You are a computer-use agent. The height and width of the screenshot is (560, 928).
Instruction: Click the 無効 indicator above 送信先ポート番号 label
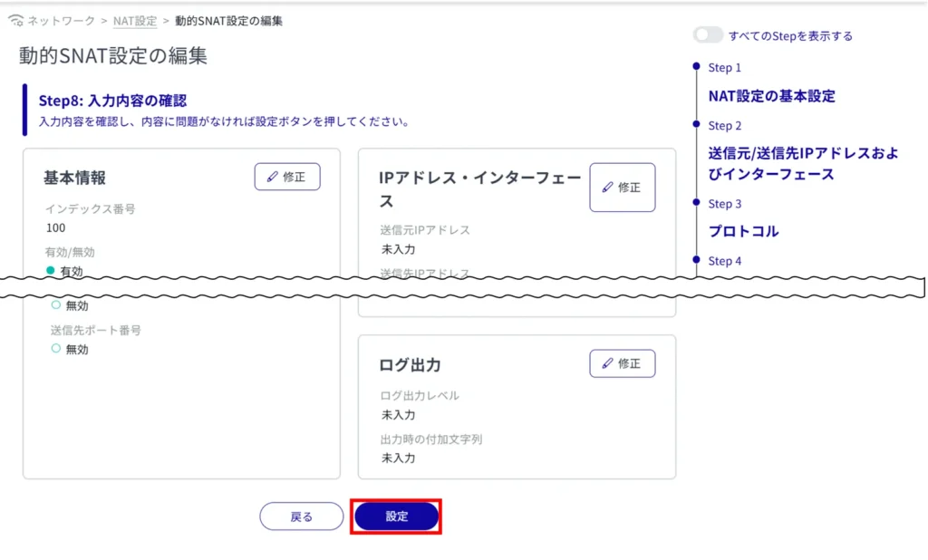(56, 305)
